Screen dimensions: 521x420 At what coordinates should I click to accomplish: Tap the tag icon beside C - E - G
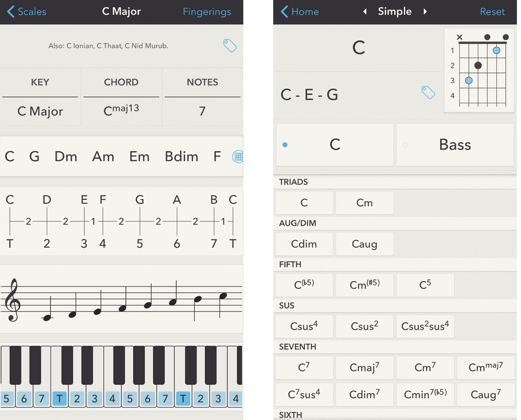[x=428, y=92]
